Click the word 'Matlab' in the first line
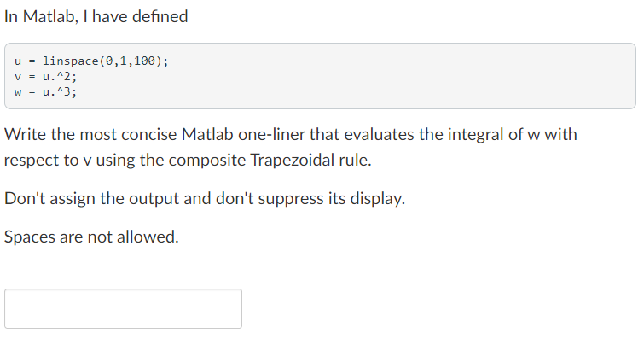Viewport: 644px width, 345px height. [x=49, y=17]
